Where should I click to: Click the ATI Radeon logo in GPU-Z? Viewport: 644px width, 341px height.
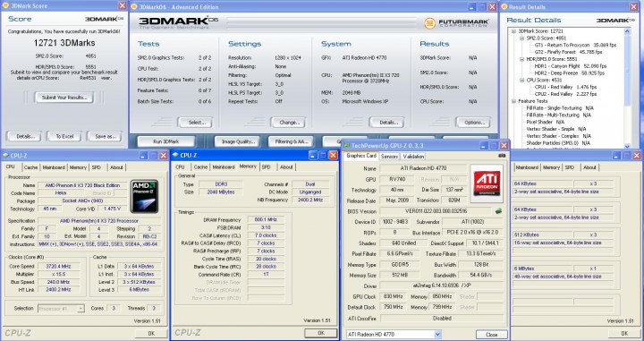(487, 183)
